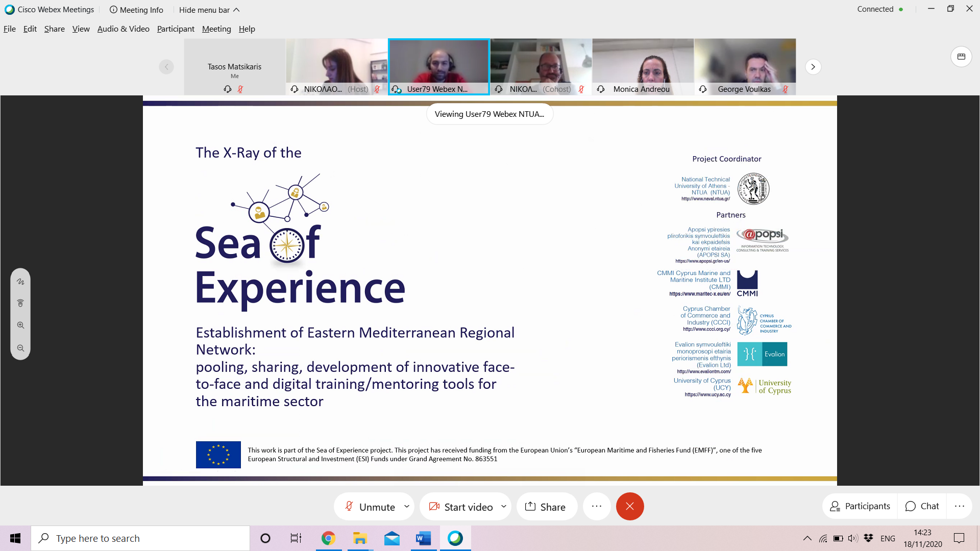The image size is (980, 551).
Task: Open the more options ellipsis in meeting controls
Action: click(597, 507)
